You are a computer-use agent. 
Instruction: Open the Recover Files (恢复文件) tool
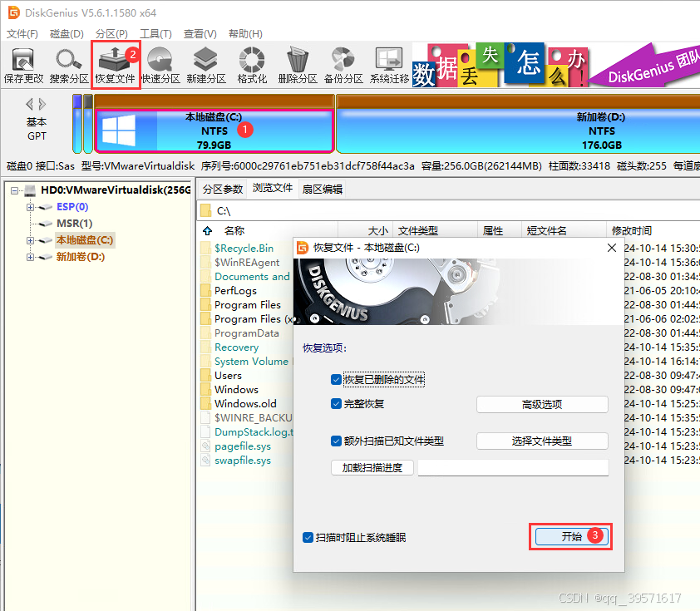[x=116, y=66]
